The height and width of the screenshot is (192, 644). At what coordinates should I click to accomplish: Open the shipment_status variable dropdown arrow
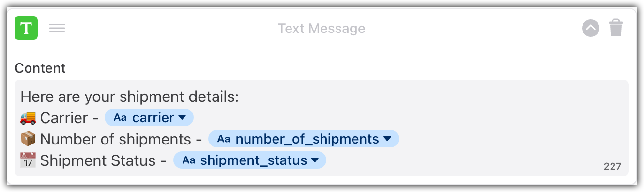[x=315, y=160]
